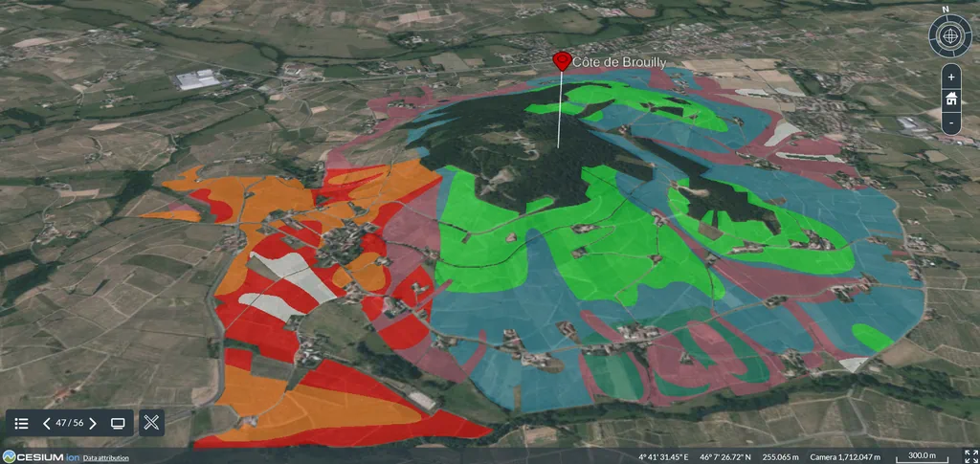Open the story list menu icon
Viewport: 980px width, 464px height.
pos(21,424)
